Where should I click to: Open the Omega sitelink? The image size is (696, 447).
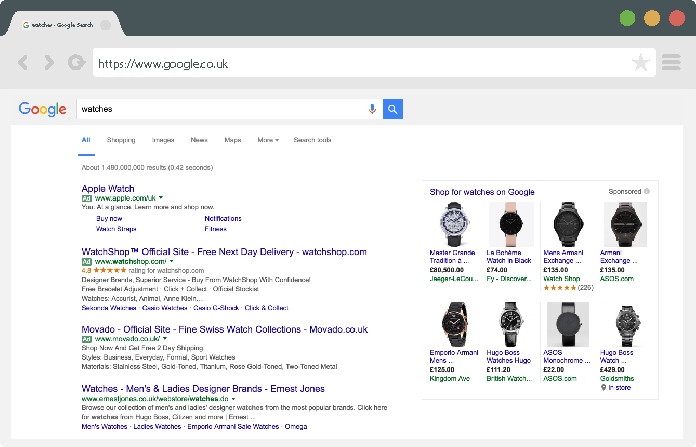click(x=296, y=427)
